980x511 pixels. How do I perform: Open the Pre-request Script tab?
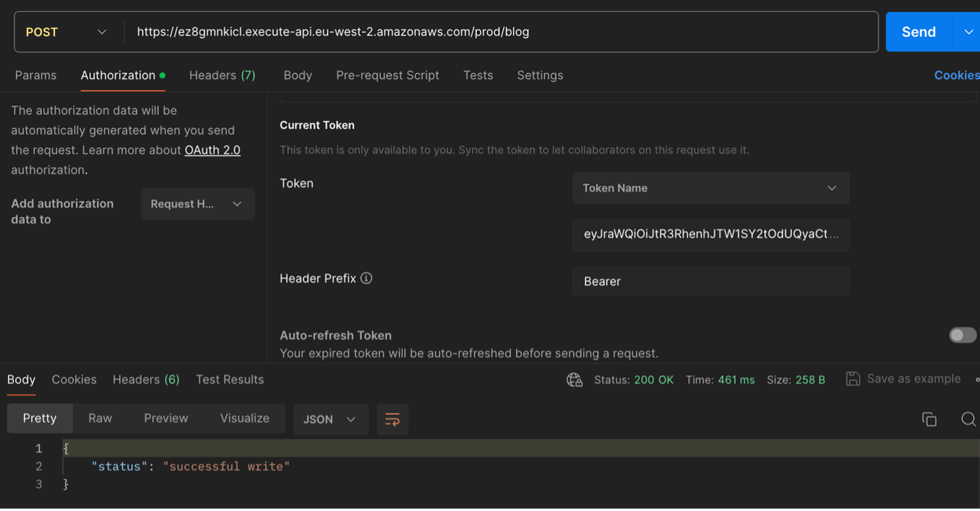387,75
